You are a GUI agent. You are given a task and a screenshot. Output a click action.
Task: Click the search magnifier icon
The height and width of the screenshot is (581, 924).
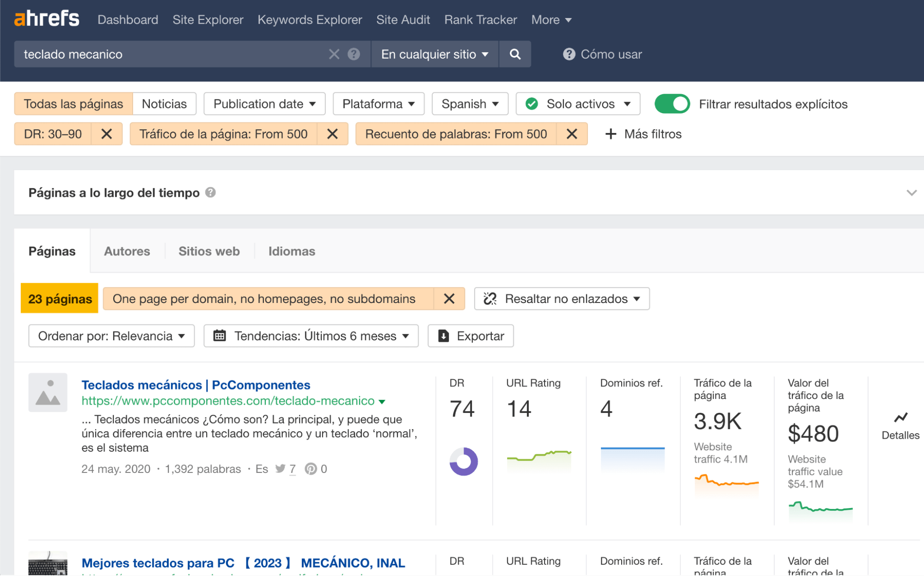click(515, 54)
